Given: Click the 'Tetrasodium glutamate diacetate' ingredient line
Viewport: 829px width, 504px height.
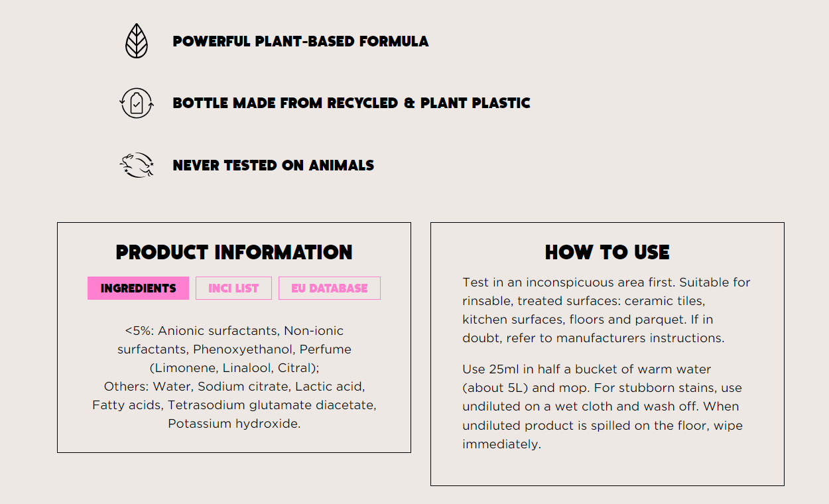Looking at the screenshot, I should [234, 405].
